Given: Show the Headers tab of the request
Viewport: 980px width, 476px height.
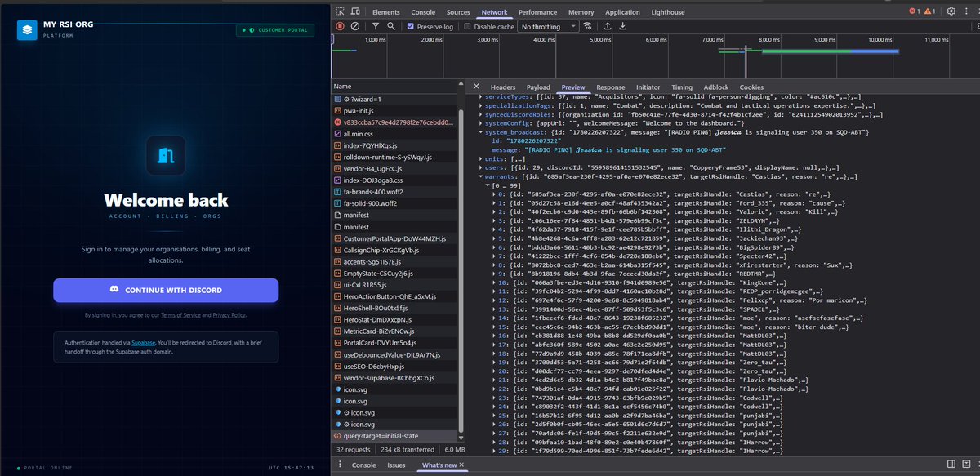Looking at the screenshot, I should [x=503, y=87].
